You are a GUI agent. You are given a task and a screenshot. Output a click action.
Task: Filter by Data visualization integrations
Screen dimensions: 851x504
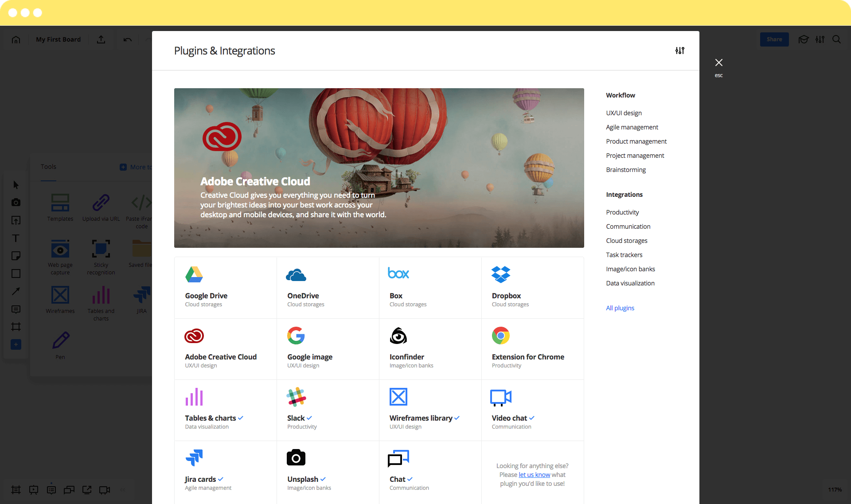630,283
